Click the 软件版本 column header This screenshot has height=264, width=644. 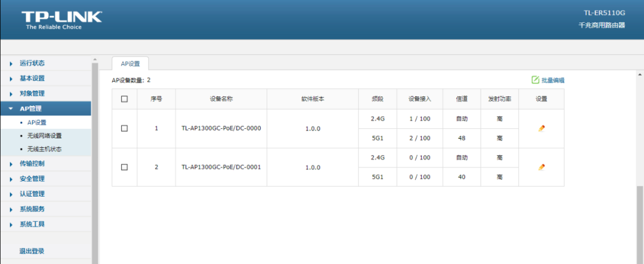312,99
